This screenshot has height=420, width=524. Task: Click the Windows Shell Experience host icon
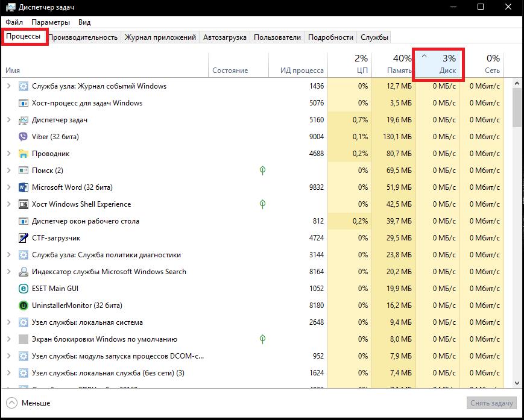pyautogui.click(x=23, y=204)
